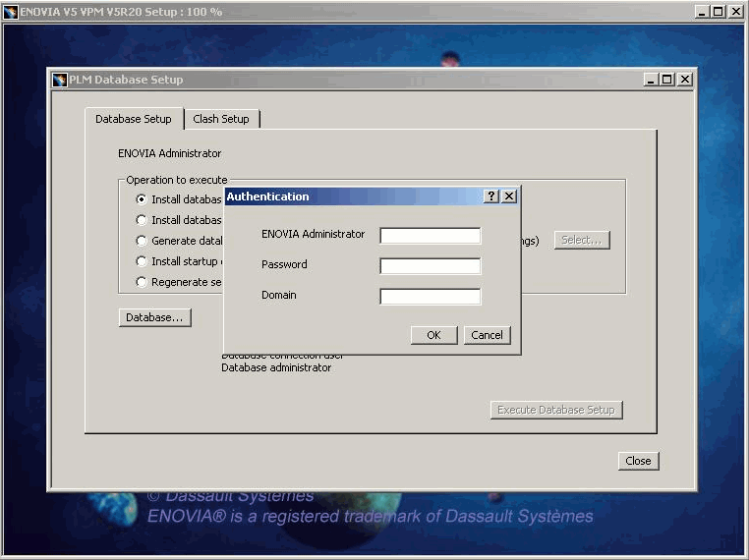Maximize the PLM Database Setup window
This screenshot has width=749, height=560.
coord(667,80)
